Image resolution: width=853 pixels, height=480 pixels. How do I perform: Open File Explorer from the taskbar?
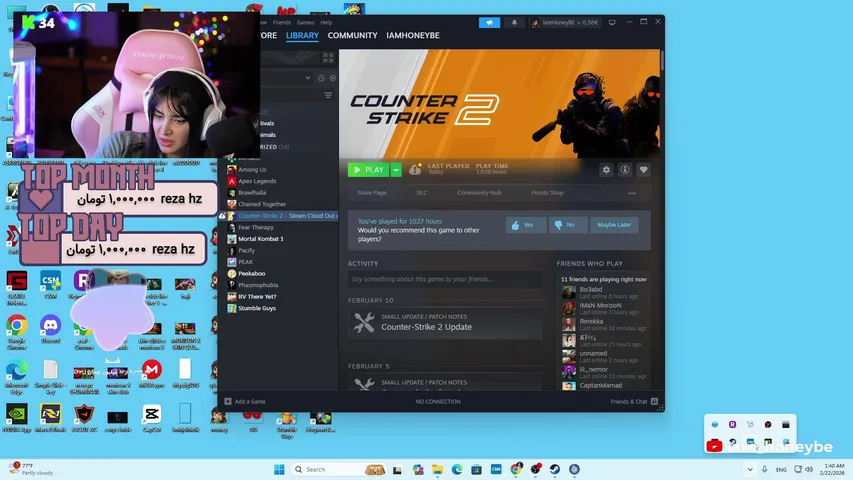(437, 470)
